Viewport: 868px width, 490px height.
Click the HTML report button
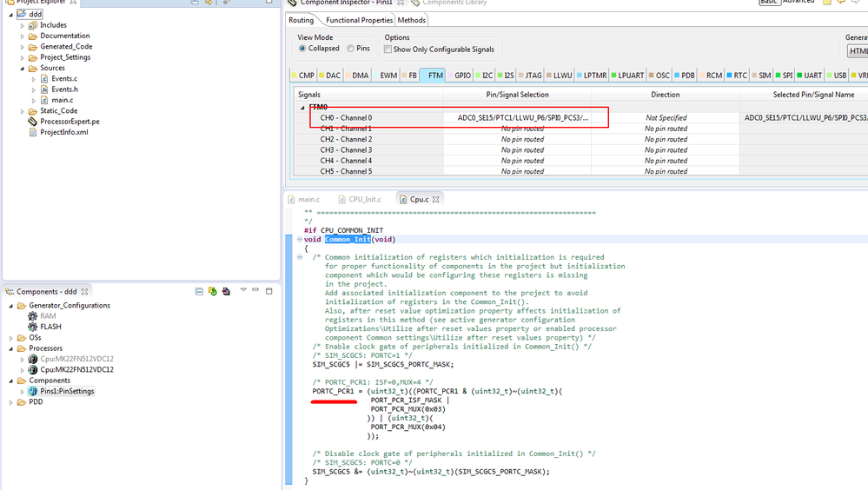tap(858, 51)
